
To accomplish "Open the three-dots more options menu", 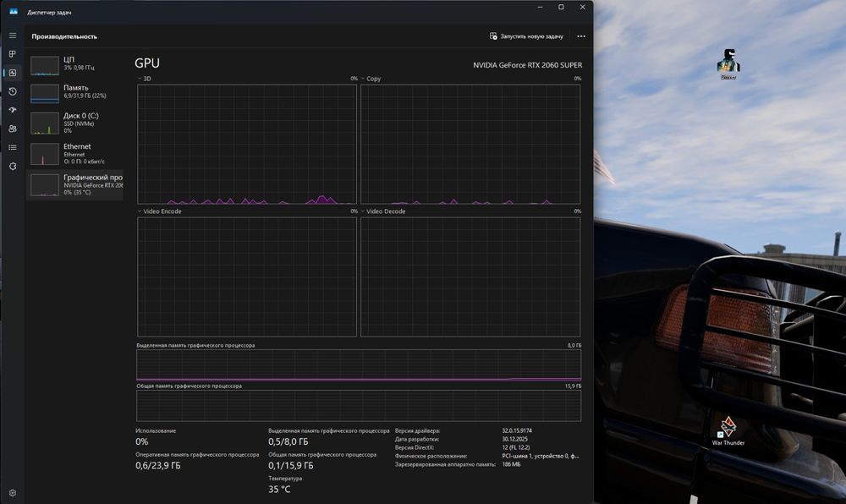I will pos(580,36).
